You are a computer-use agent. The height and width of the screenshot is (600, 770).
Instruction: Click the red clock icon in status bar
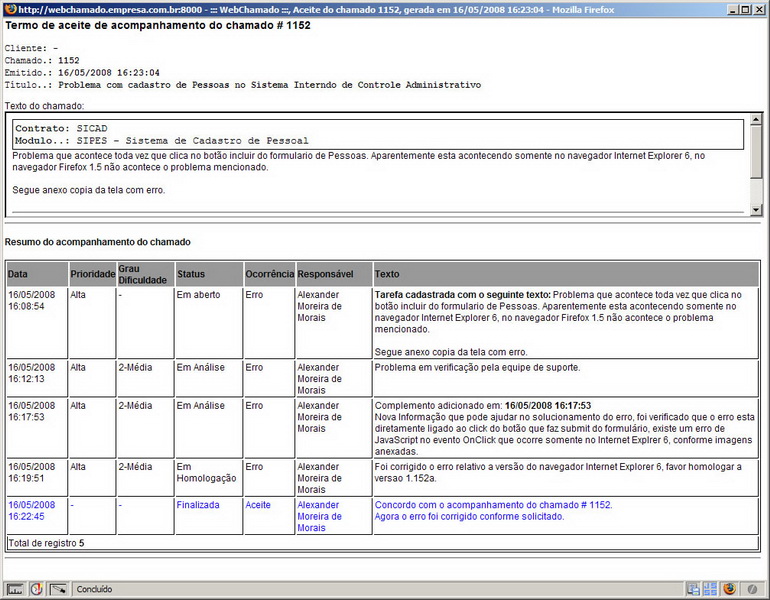pyautogui.click(x=37, y=589)
